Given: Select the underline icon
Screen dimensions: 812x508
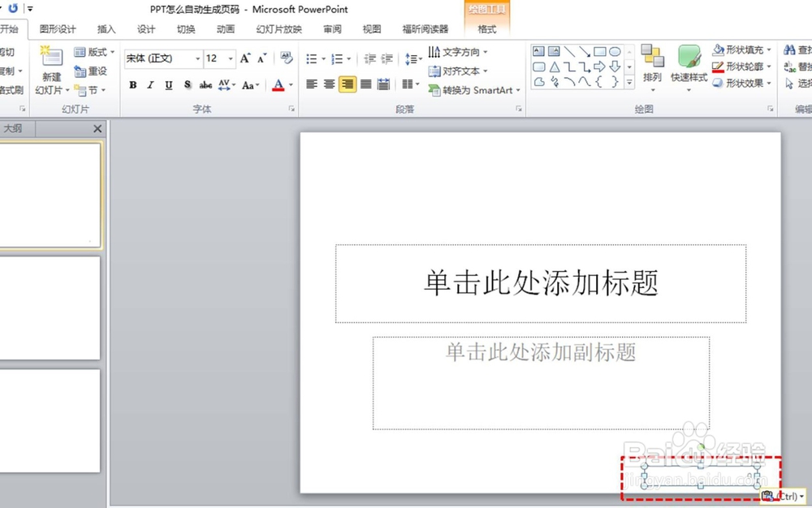Looking at the screenshot, I should click(168, 84).
